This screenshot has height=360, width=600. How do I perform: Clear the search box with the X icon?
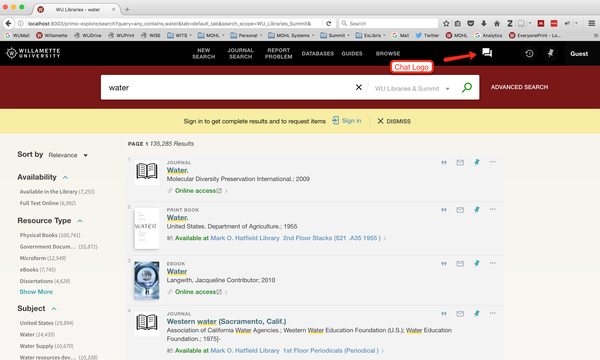pos(359,87)
